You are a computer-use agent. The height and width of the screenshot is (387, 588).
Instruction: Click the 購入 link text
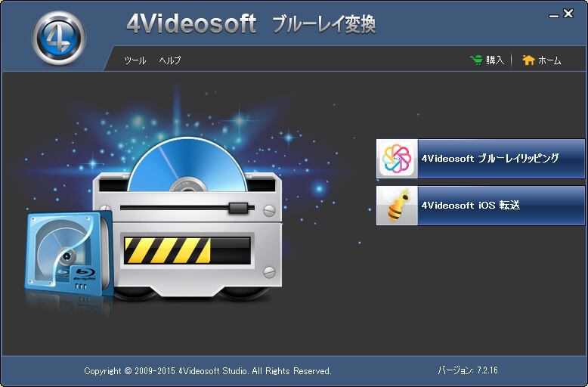coord(495,60)
